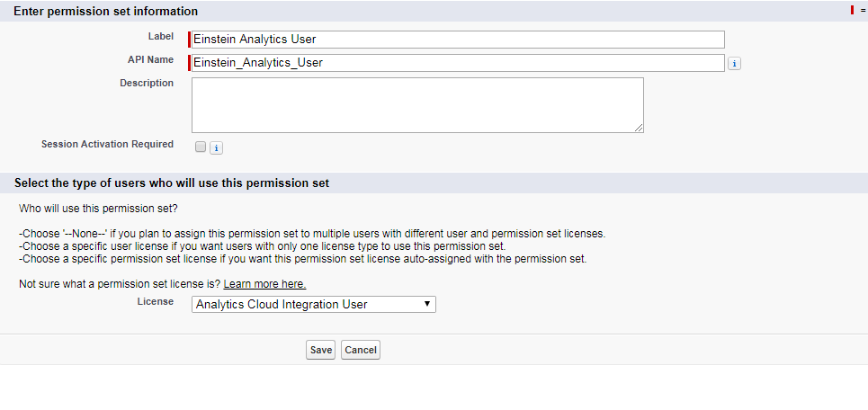Click the Save button
868x410 pixels.
(x=320, y=350)
